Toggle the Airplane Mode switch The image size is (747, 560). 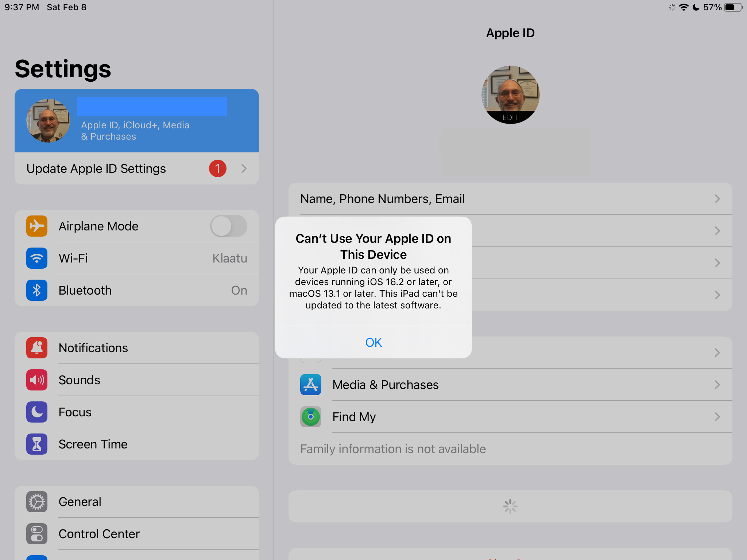[x=229, y=226]
